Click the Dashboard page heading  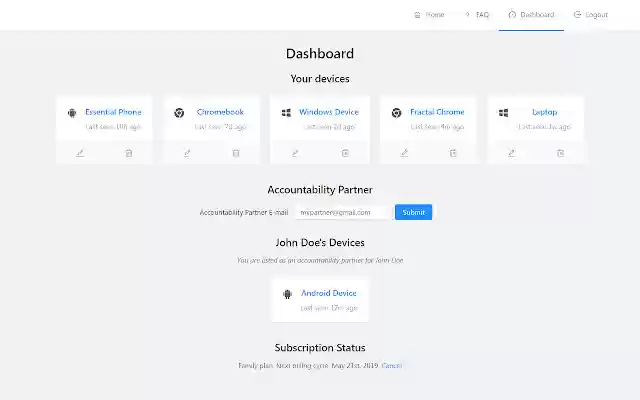(320, 53)
